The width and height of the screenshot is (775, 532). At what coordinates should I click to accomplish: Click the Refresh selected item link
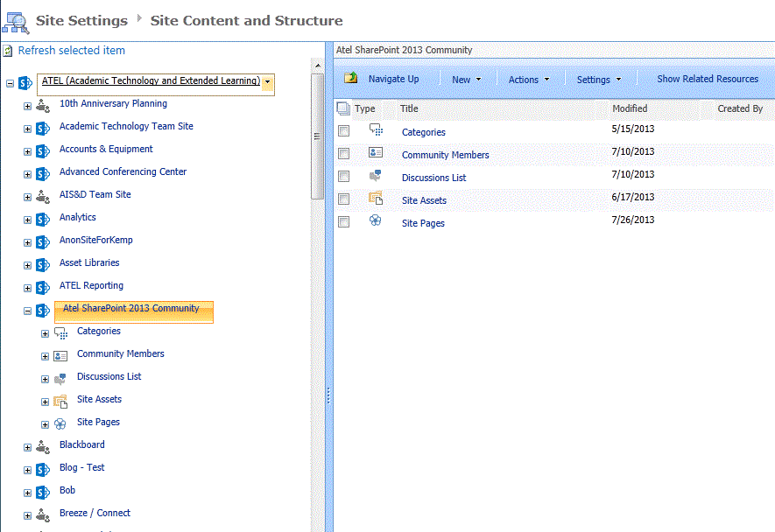pyautogui.click(x=71, y=51)
